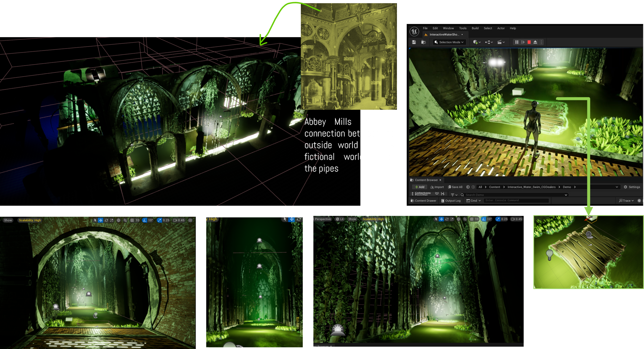
Task: Open the Build menu
Action: [x=475, y=28]
